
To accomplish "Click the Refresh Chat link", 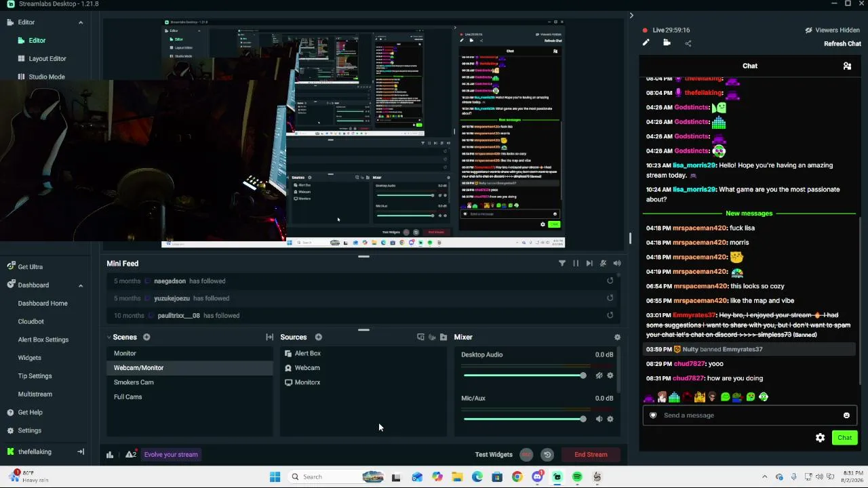I will coord(842,43).
